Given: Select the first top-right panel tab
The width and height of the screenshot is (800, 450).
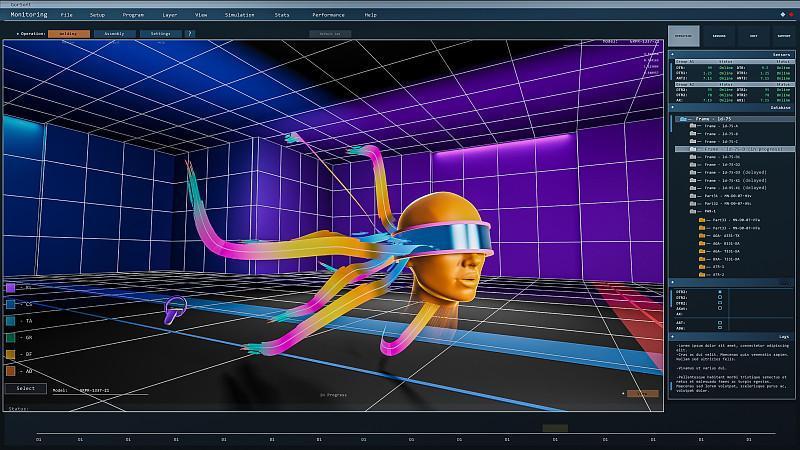Looking at the screenshot, I should click(684, 36).
